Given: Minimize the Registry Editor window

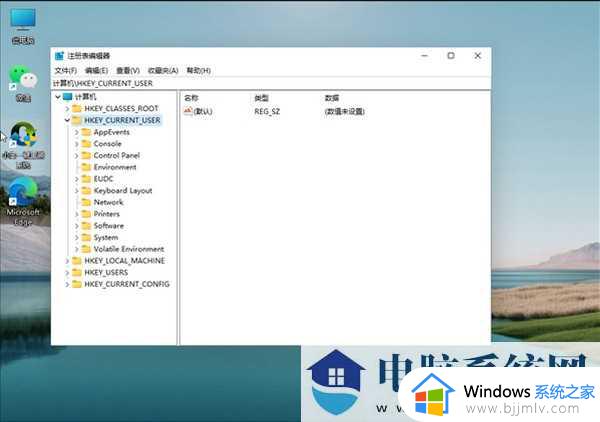Looking at the screenshot, I should [x=424, y=56].
